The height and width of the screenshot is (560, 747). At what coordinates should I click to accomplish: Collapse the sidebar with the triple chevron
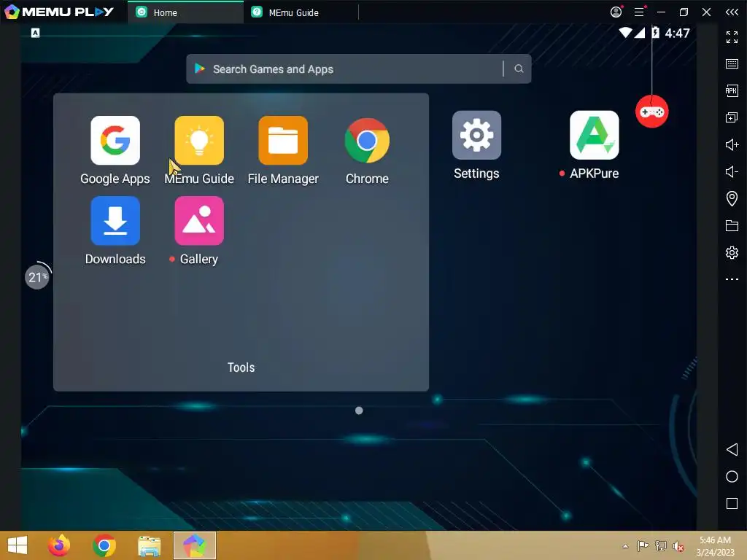coord(732,12)
